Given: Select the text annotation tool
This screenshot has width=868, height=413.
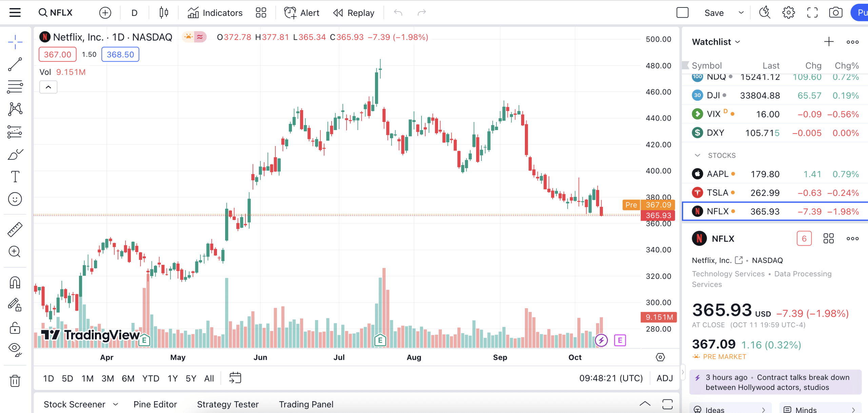Looking at the screenshot, I should coord(15,177).
